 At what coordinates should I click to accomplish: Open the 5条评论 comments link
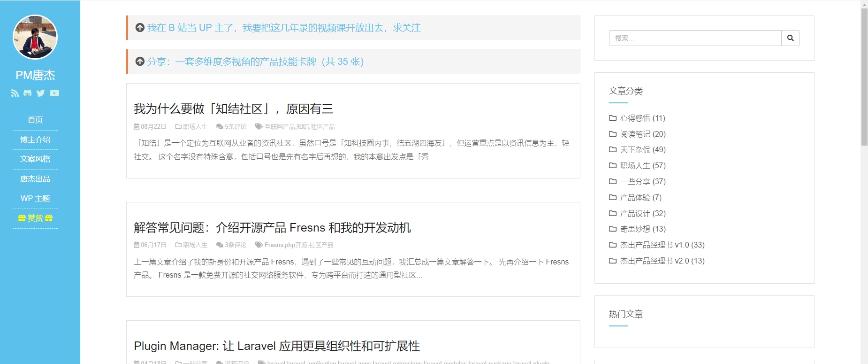[236, 126]
